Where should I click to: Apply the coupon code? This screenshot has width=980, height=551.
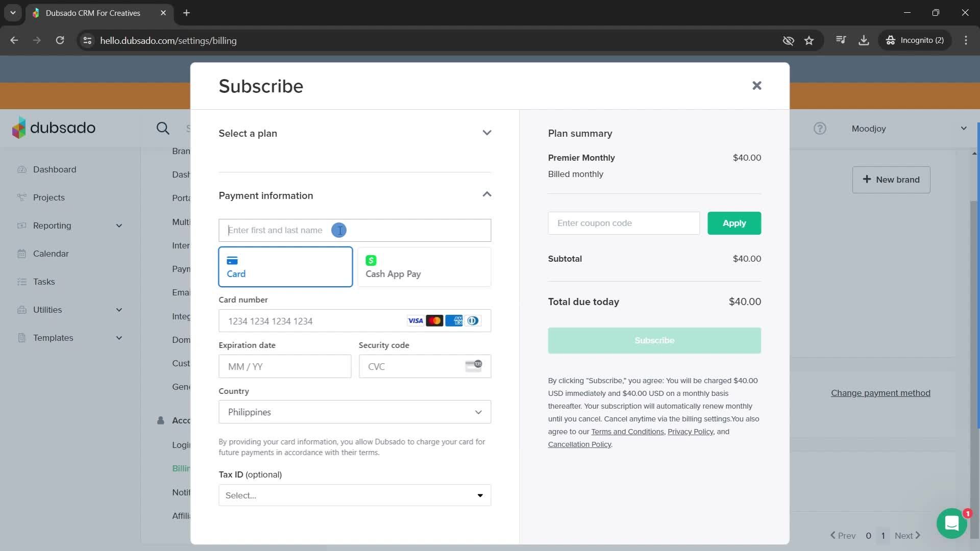pos(734,223)
